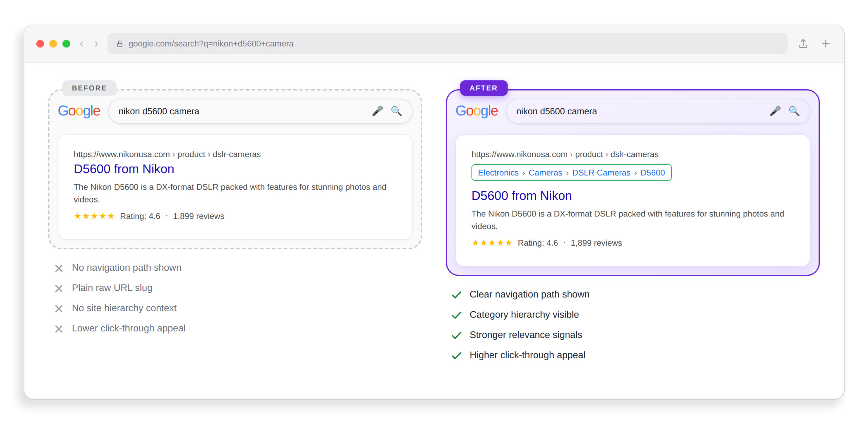Viewport: 868px width, 423px height.
Task: Click 'No site hierarchy context' text
Action: [124, 308]
